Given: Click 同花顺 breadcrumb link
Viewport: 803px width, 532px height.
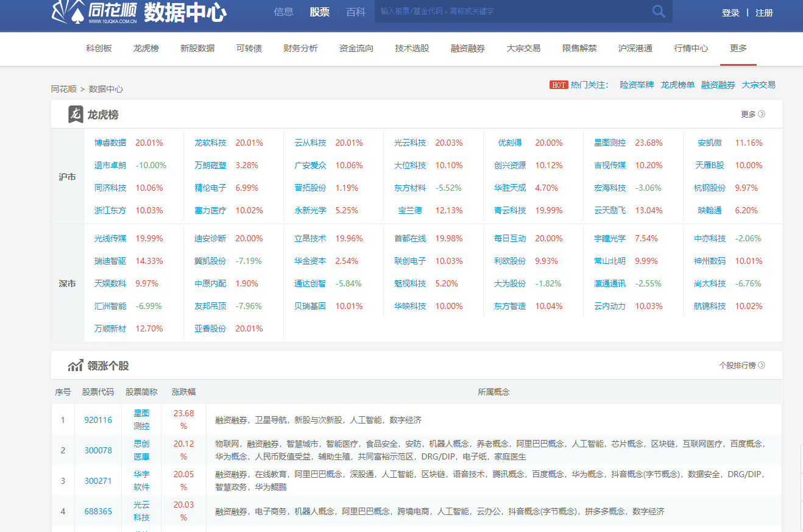Looking at the screenshot, I should (64, 89).
